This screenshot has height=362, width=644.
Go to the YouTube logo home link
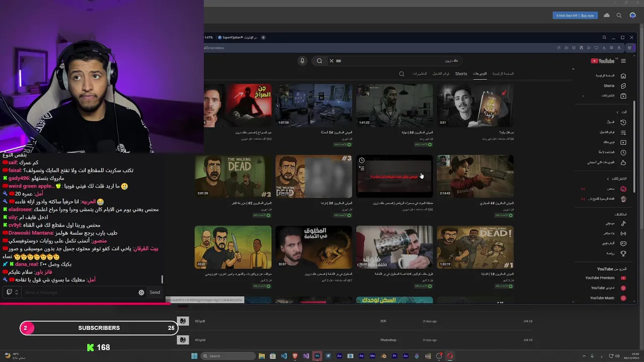(603, 61)
